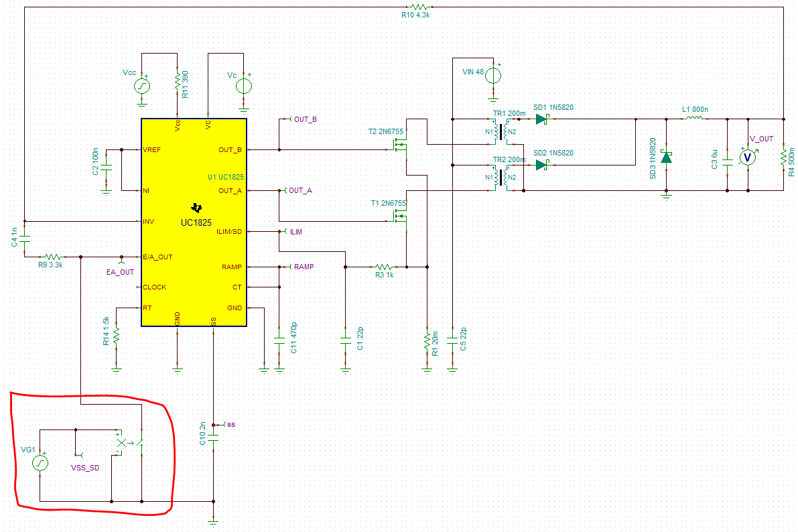Click the INV pin on UC1825

click(x=148, y=222)
